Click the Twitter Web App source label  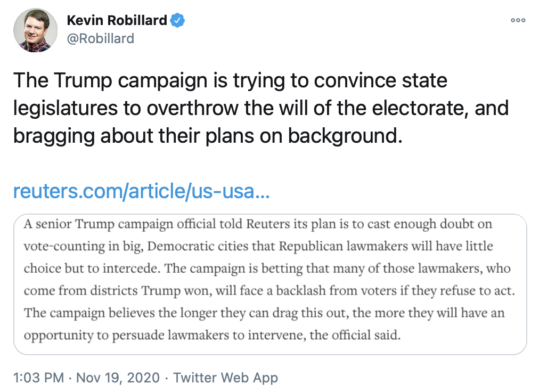(225, 378)
